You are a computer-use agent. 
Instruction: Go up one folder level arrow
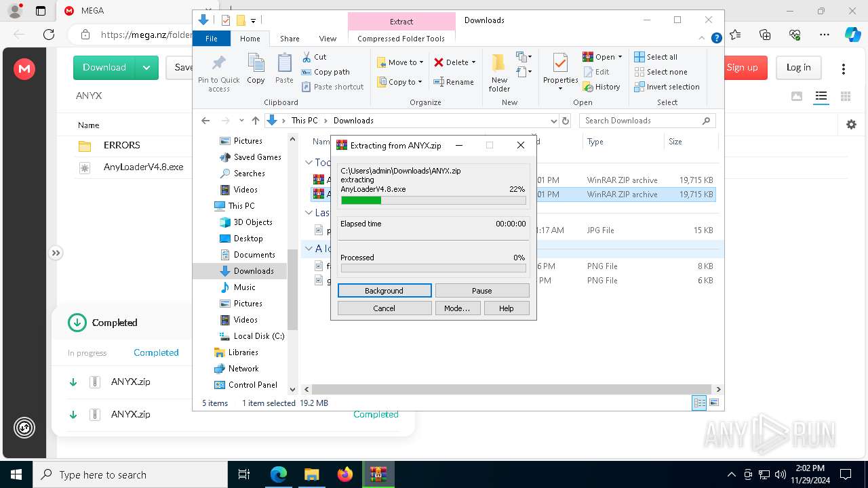pyautogui.click(x=255, y=121)
